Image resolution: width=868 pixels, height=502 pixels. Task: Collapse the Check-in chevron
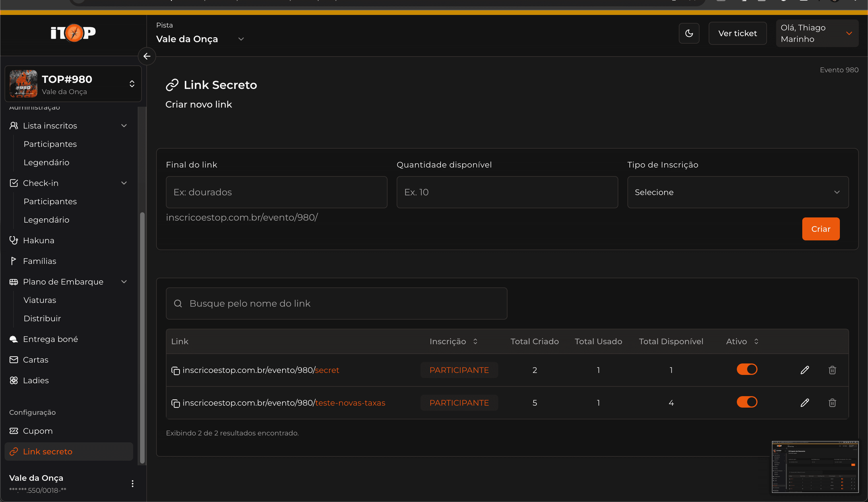(x=124, y=183)
